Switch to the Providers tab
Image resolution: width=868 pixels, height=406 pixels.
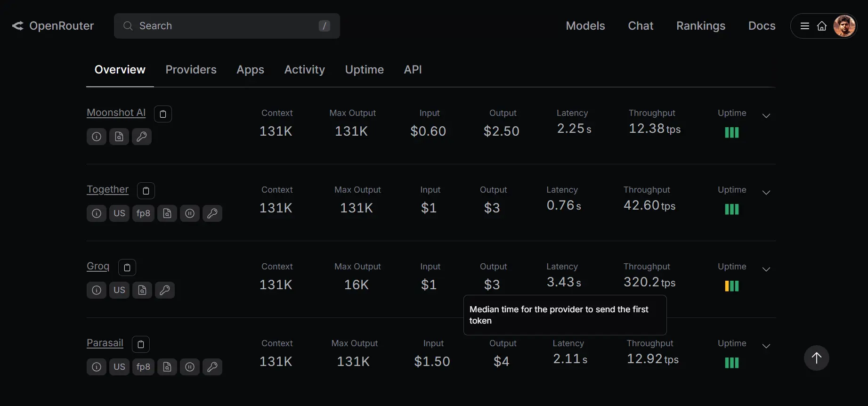coord(191,70)
